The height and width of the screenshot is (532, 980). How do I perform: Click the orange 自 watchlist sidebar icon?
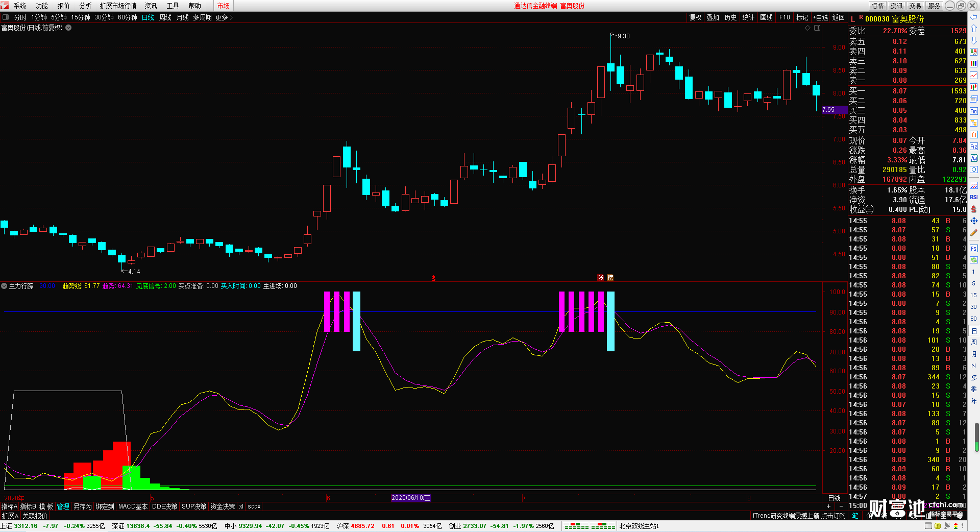point(974,134)
